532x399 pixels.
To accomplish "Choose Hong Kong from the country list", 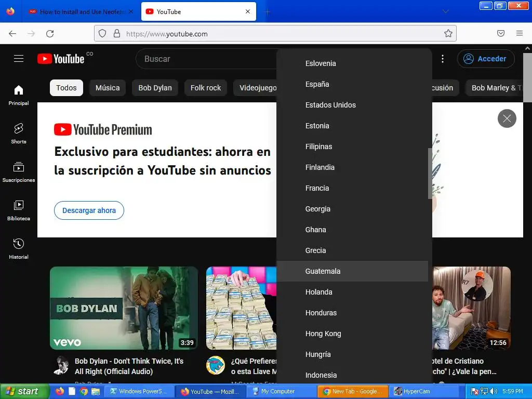I will point(352,334).
